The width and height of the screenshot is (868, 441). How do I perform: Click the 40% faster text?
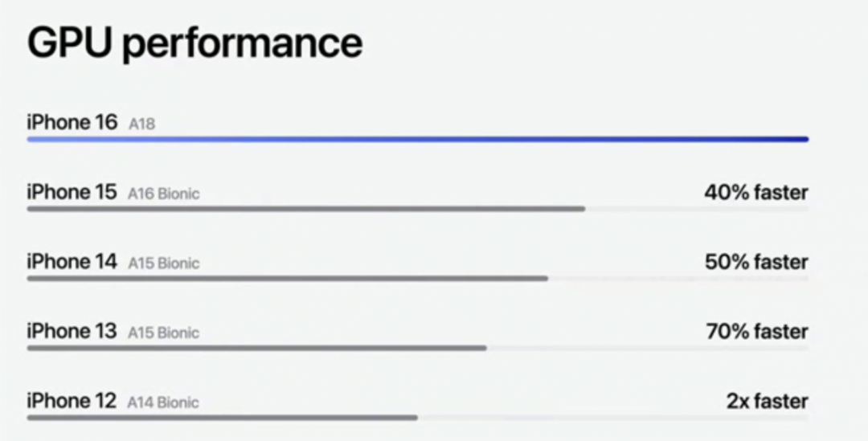pyautogui.click(x=755, y=193)
